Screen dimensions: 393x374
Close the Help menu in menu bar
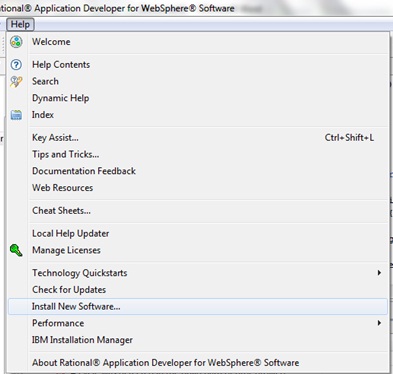click(x=20, y=24)
